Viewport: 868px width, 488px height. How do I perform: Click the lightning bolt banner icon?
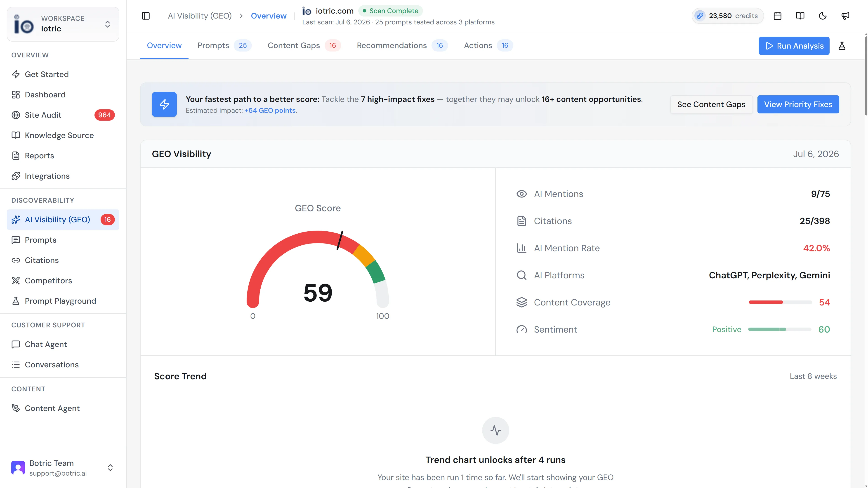point(164,104)
